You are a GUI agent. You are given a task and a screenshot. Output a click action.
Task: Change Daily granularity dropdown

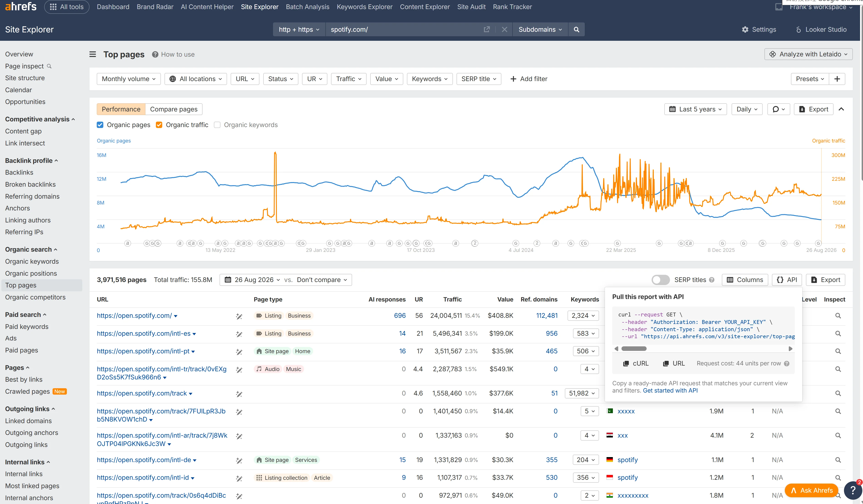tap(747, 109)
